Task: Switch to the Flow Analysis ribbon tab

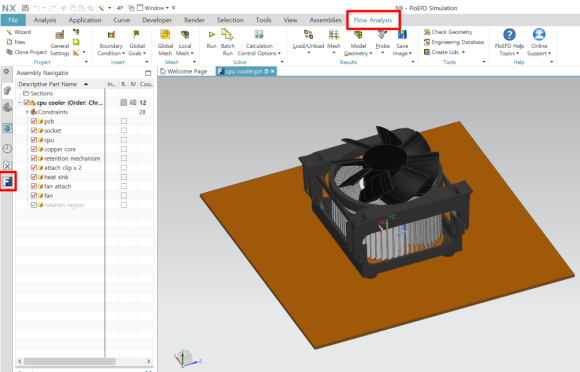Action: point(373,20)
